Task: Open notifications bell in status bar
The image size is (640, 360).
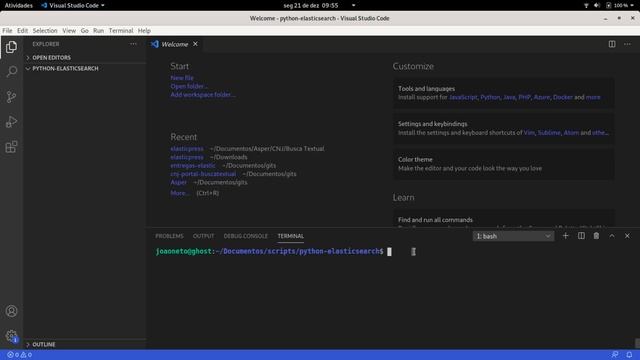Action: 629,355
